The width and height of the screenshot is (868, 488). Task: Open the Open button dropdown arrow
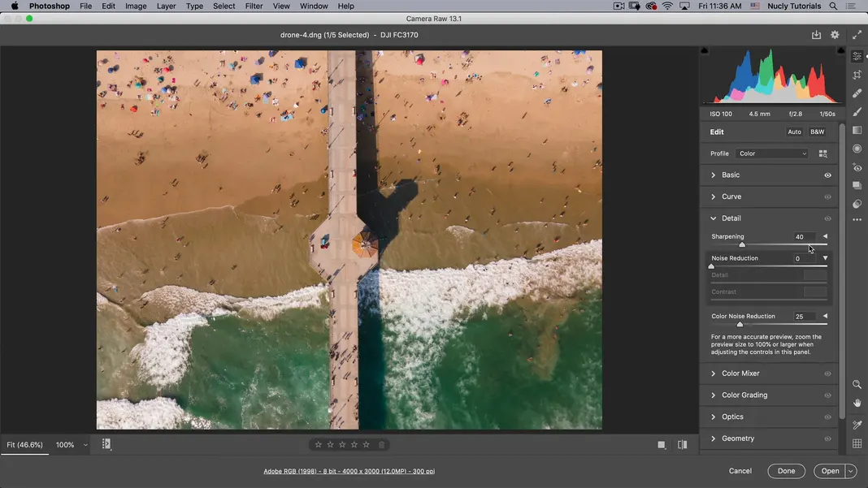[x=851, y=471]
